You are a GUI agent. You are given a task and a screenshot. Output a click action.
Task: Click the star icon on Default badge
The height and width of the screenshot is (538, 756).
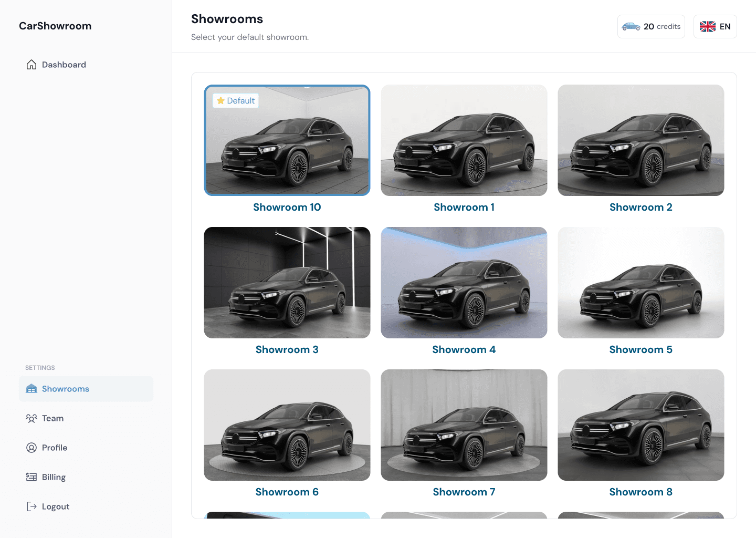221,100
